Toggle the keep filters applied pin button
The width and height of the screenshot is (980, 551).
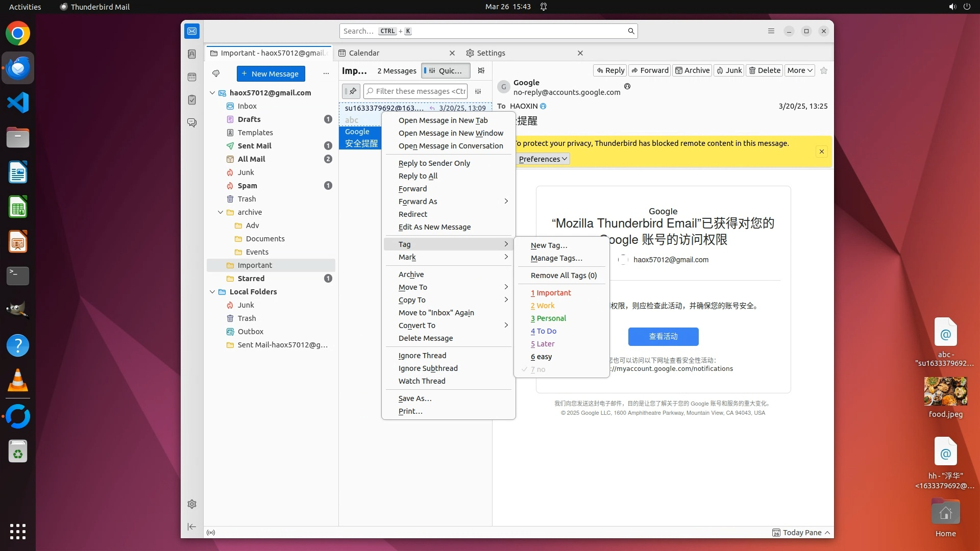(x=351, y=91)
